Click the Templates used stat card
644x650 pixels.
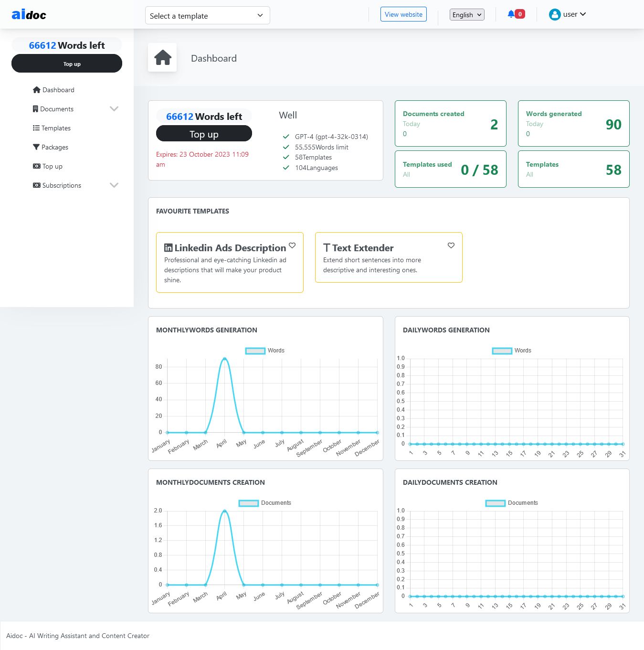[450, 169]
